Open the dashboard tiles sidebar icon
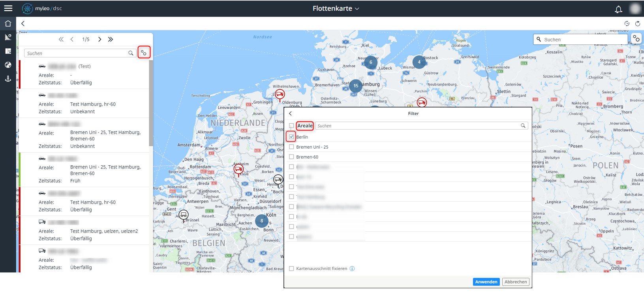644x293 pixels. tap(8, 51)
